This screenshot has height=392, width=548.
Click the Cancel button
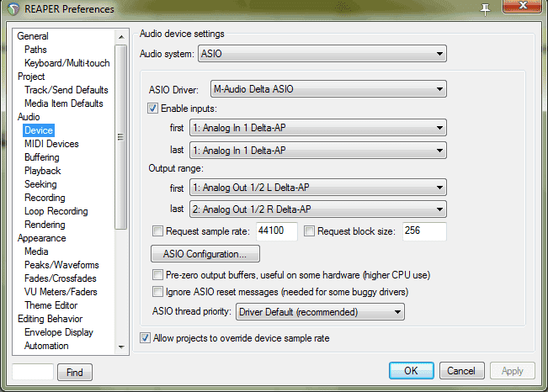pyautogui.click(x=461, y=371)
